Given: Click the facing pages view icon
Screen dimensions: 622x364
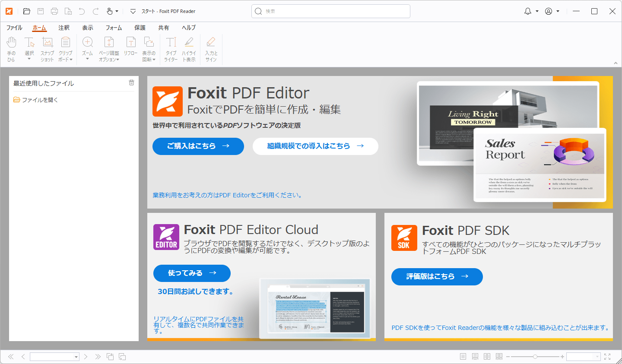Looking at the screenshot, I should pos(487,357).
